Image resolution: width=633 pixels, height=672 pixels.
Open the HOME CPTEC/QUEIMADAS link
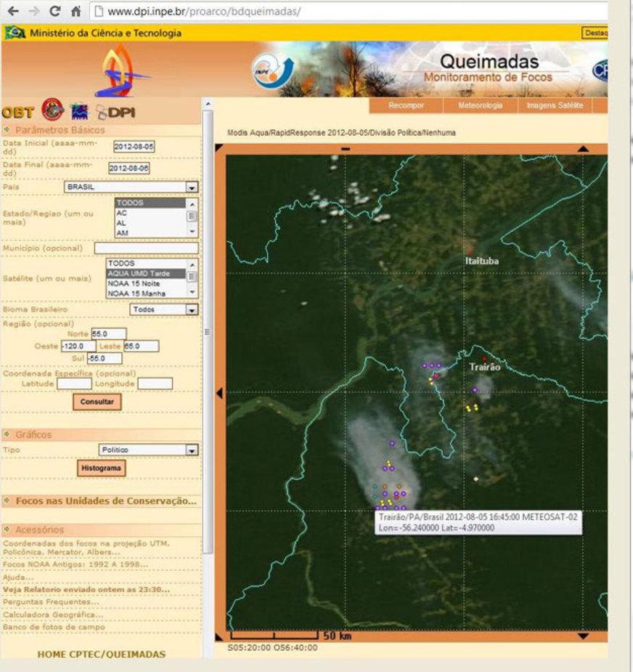pyautogui.click(x=102, y=655)
